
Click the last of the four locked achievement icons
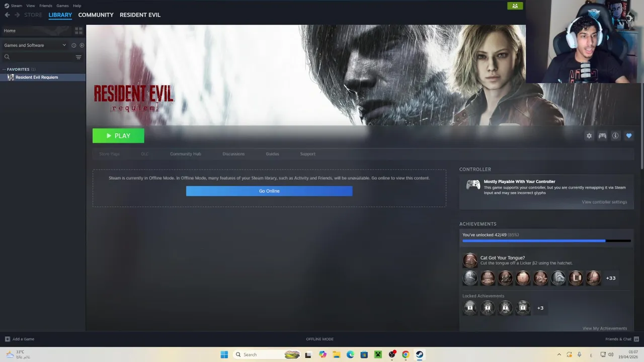(x=523, y=308)
